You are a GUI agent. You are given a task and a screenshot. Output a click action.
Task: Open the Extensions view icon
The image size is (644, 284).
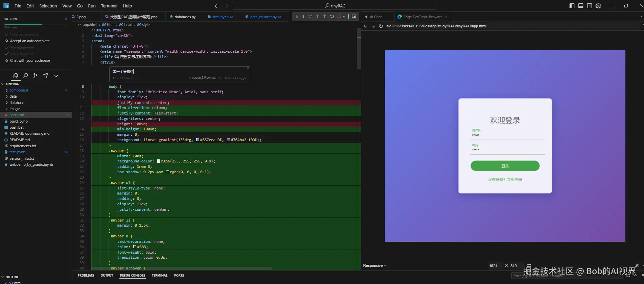(45, 76)
